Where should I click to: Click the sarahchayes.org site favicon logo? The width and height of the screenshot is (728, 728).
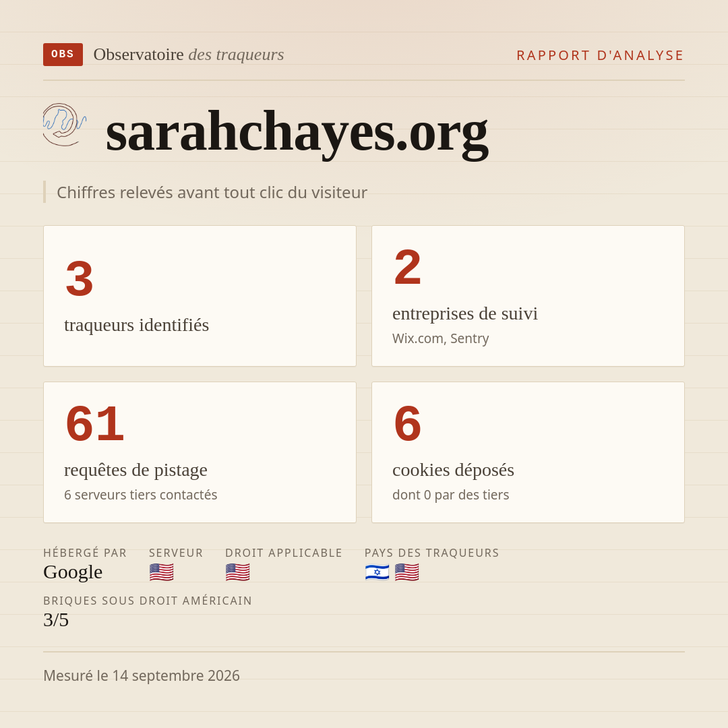(65, 125)
